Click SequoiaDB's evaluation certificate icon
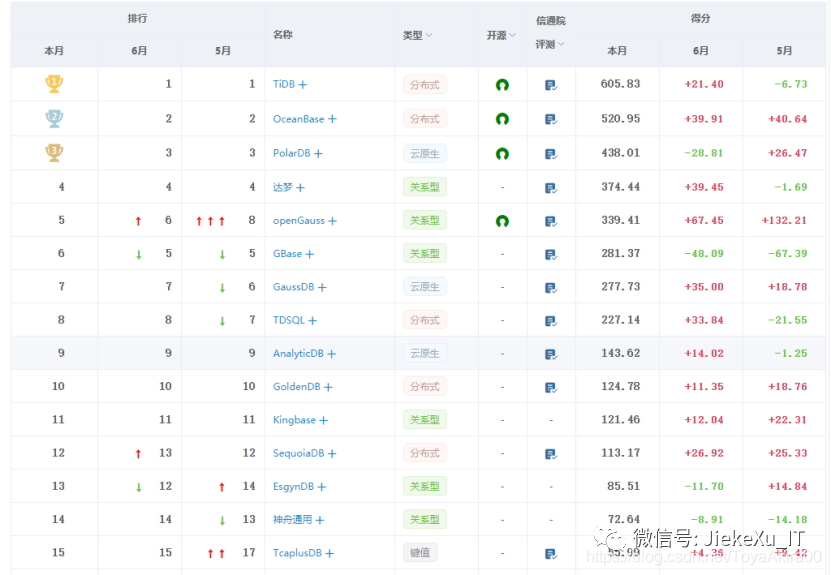This screenshot has width=831, height=575. pos(551,454)
